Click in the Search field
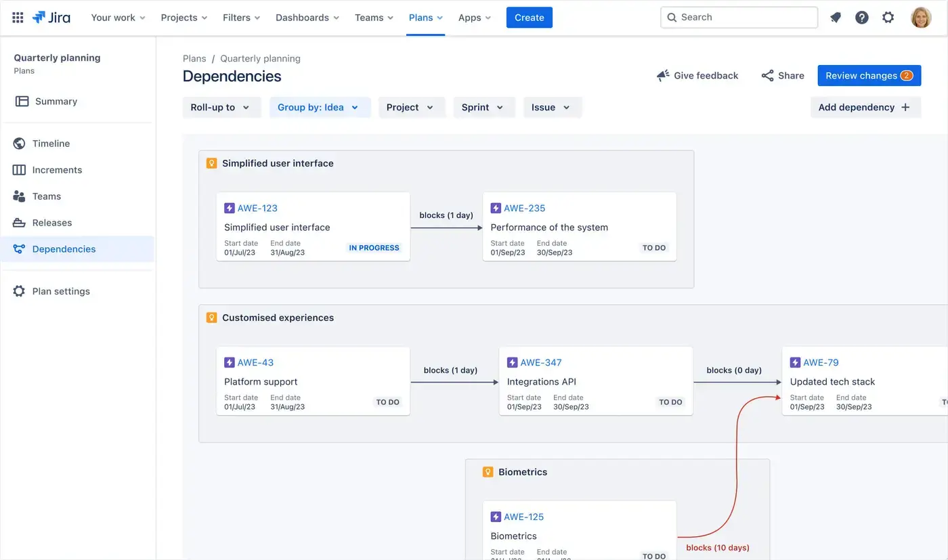Viewport: 948px width, 560px height. click(739, 18)
